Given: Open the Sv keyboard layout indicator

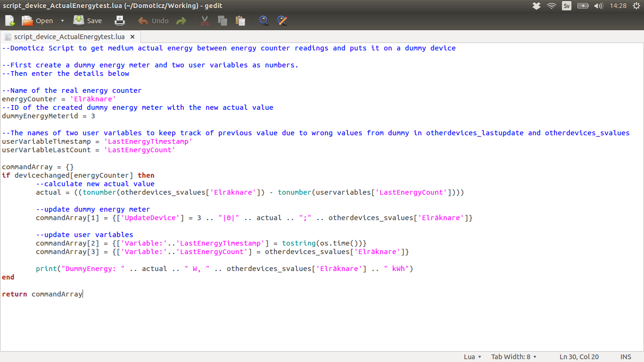Looking at the screenshot, I should point(567,6).
